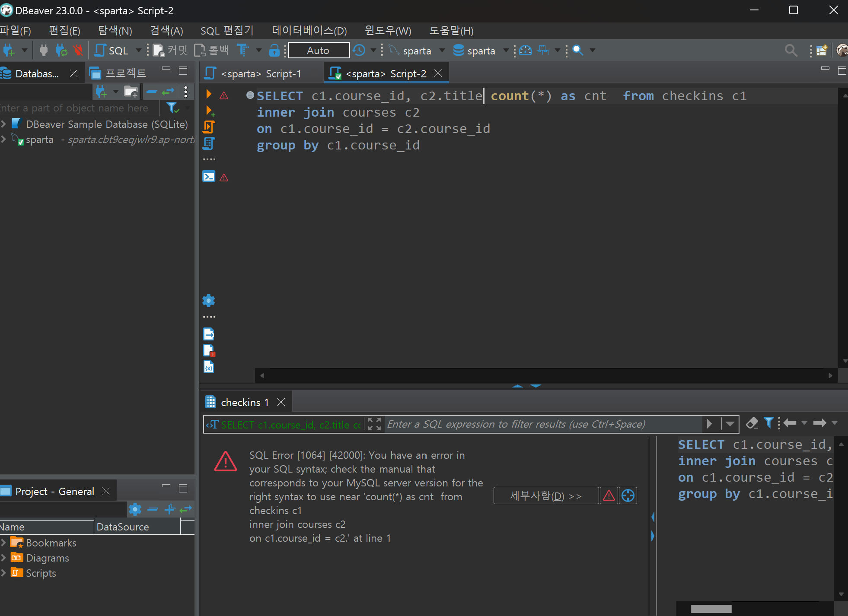Navigate back with the left arrow button
This screenshot has width=848, height=616.
(x=790, y=423)
